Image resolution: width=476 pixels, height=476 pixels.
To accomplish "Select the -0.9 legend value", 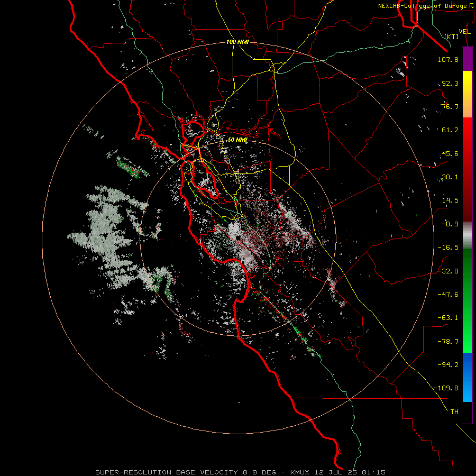I will point(450,224).
